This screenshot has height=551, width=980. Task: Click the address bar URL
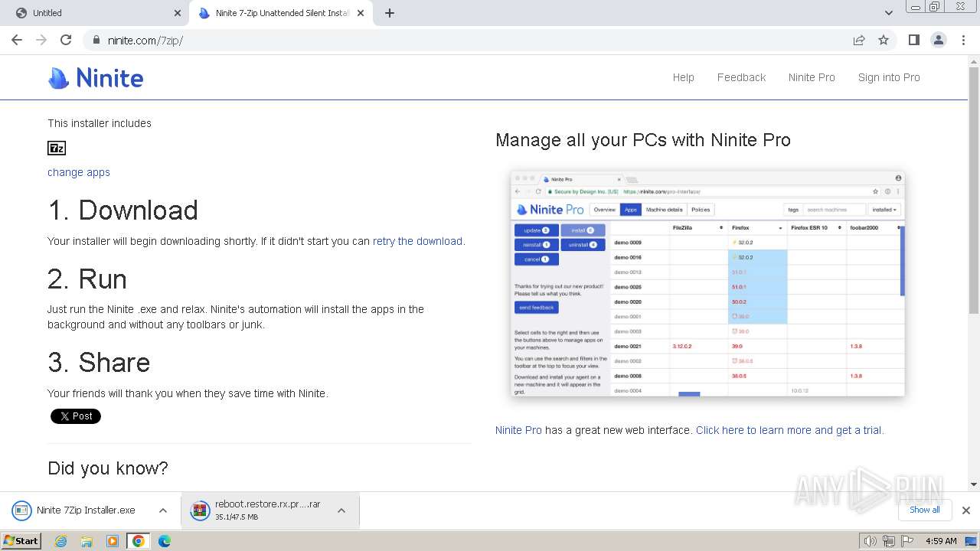(145, 40)
